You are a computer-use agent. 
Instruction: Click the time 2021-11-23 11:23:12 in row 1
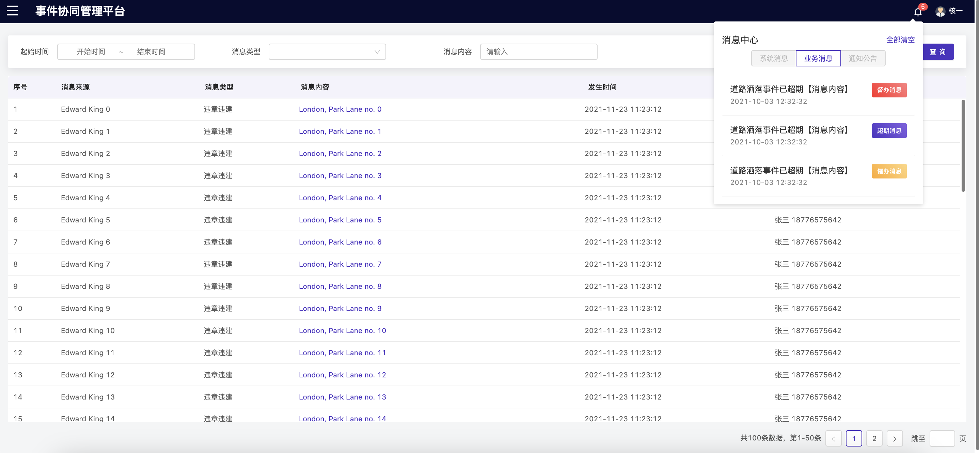[623, 109]
